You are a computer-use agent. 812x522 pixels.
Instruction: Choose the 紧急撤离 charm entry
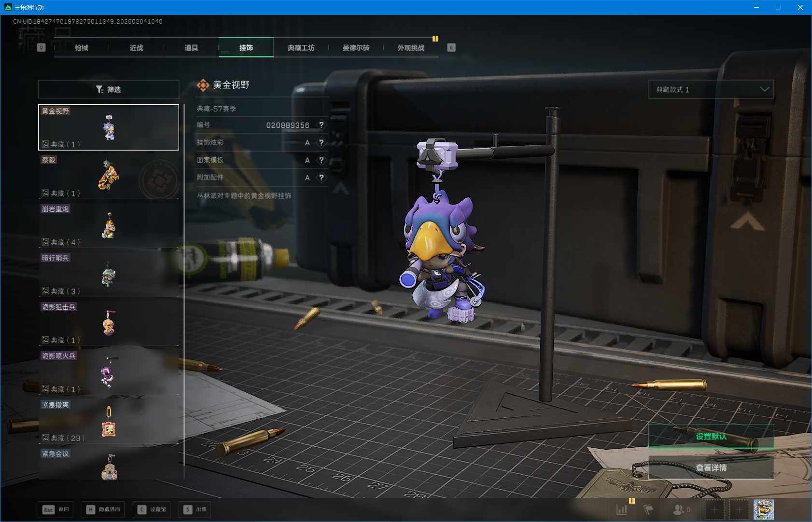click(x=109, y=421)
